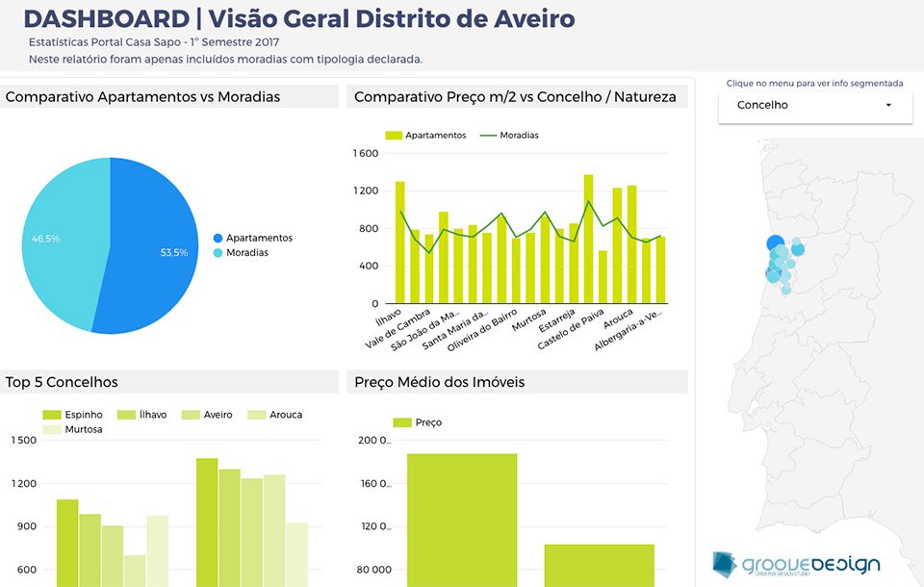This screenshot has height=587, width=924.
Task: Click the 'Castelo de Paiva' axis label
Action: click(571, 329)
